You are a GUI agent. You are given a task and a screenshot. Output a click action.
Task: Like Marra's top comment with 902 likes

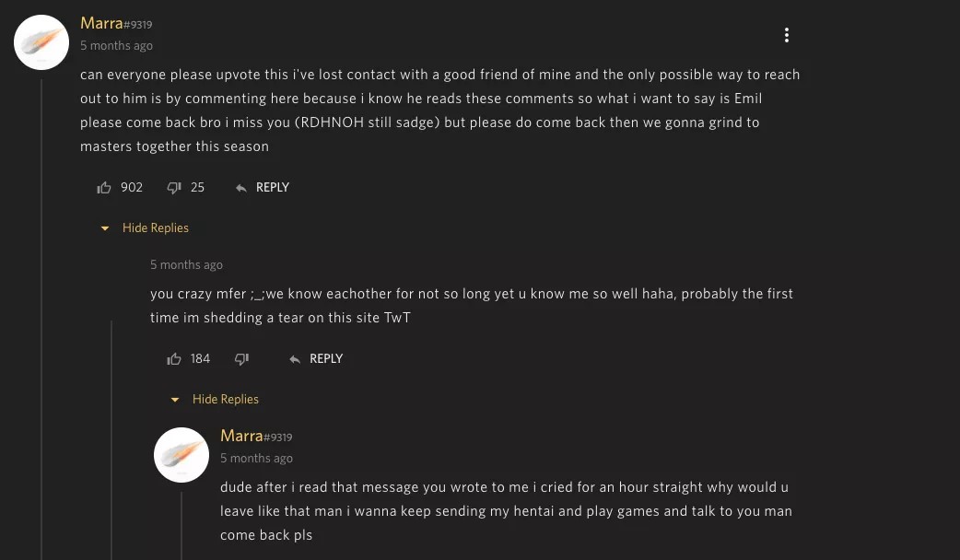(104, 188)
